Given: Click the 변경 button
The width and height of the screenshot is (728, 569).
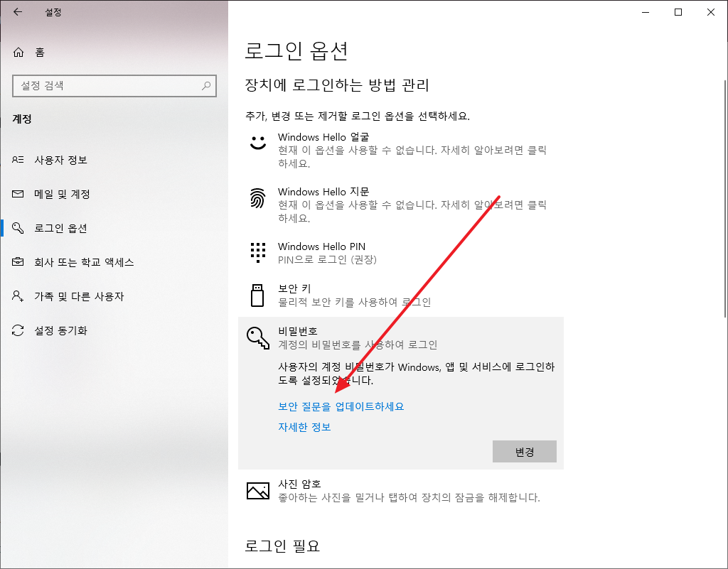Looking at the screenshot, I should click(524, 452).
